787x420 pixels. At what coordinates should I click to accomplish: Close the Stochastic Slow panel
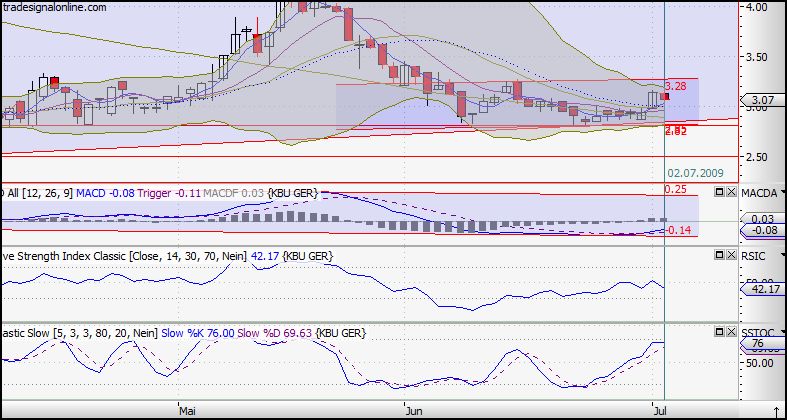[x=731, y=331]
